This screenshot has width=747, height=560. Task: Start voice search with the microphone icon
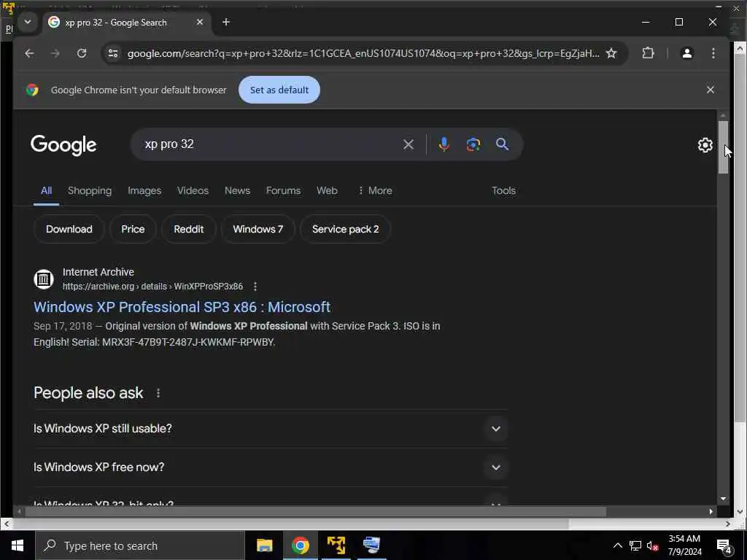444,144
